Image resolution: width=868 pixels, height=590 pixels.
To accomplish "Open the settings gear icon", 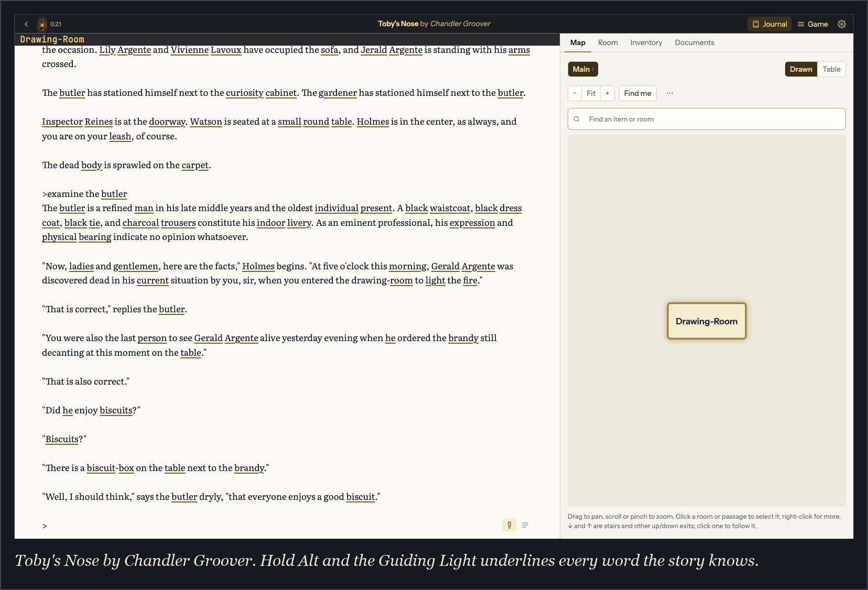I will [842, 24].
